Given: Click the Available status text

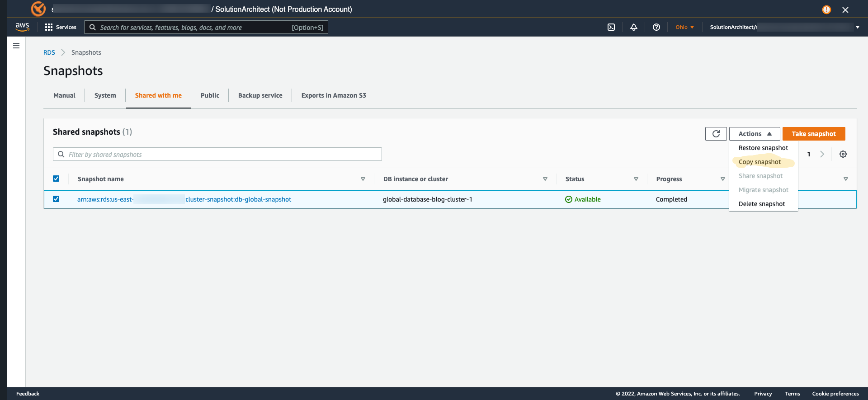Looking at the screenshot, I should pos(588,199).
